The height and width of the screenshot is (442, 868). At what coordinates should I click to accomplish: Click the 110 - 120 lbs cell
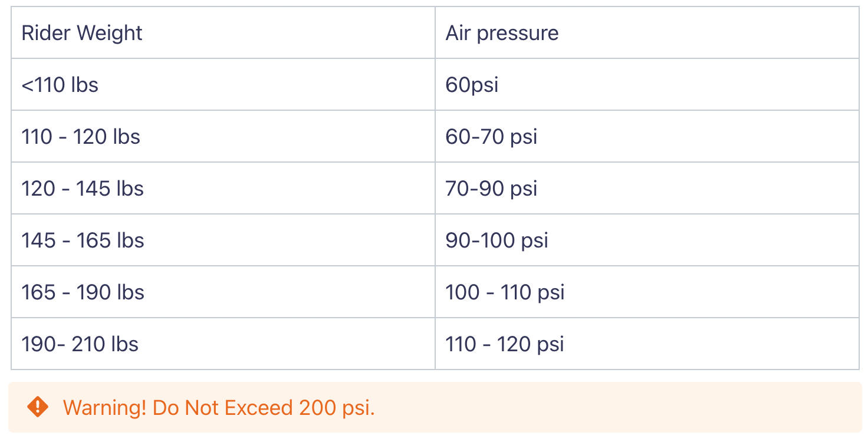(x=81, y=137)
